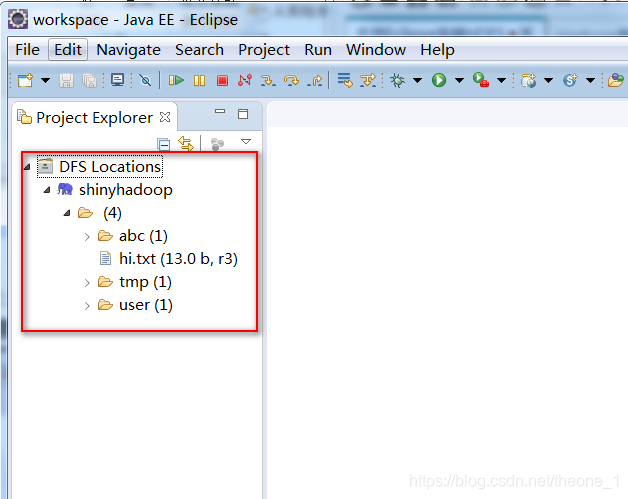Click the Debug bug icon
This screenshot has height=499, width=628.
[398, 80]
